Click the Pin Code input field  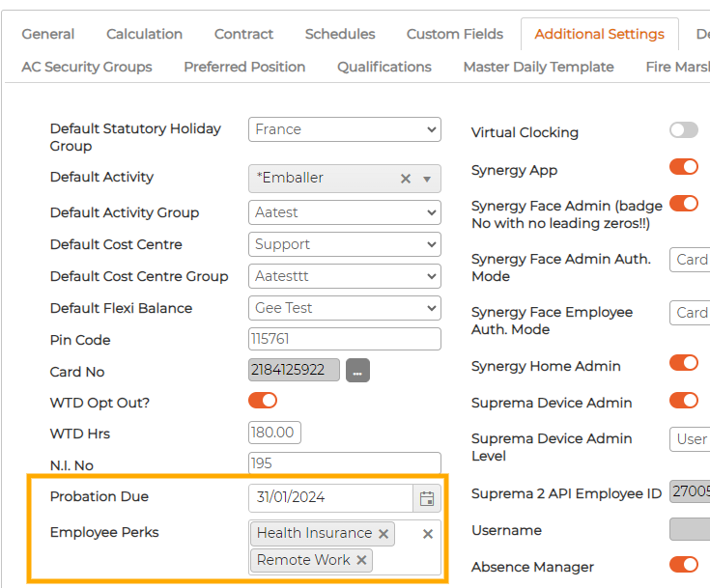tap(344, 340)
